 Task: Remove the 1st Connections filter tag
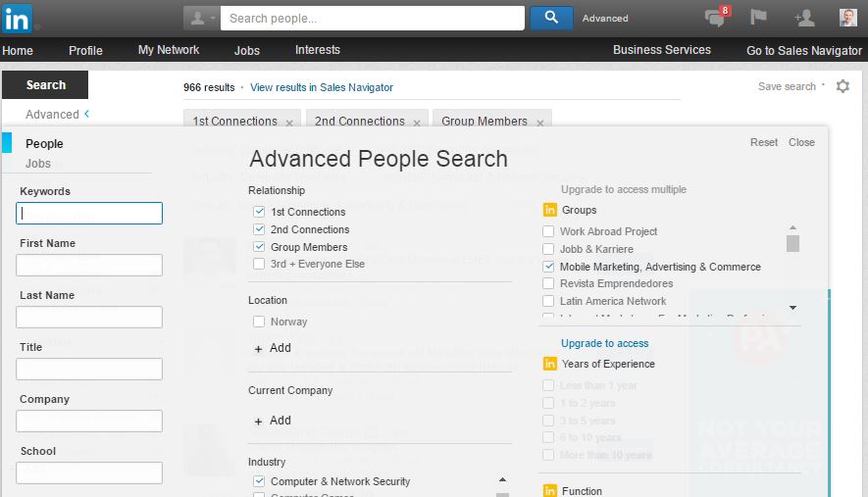click(x=289, y=123)
